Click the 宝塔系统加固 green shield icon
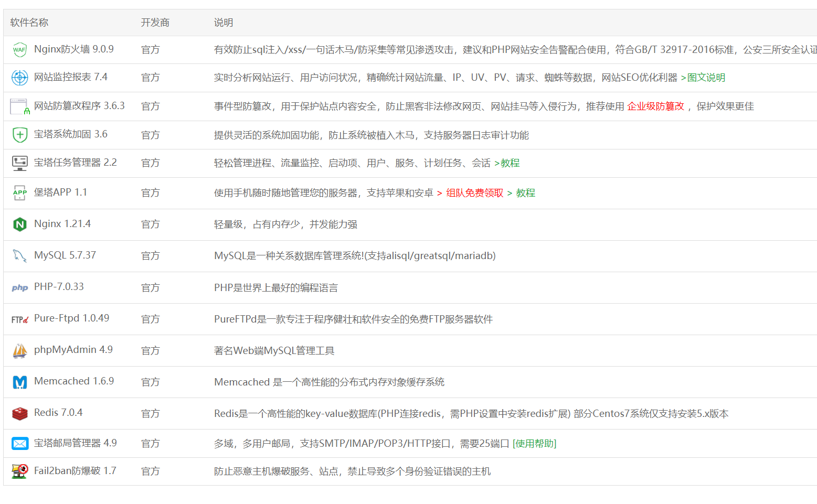This screenshot has height=504, width=817. coord(19,135)
